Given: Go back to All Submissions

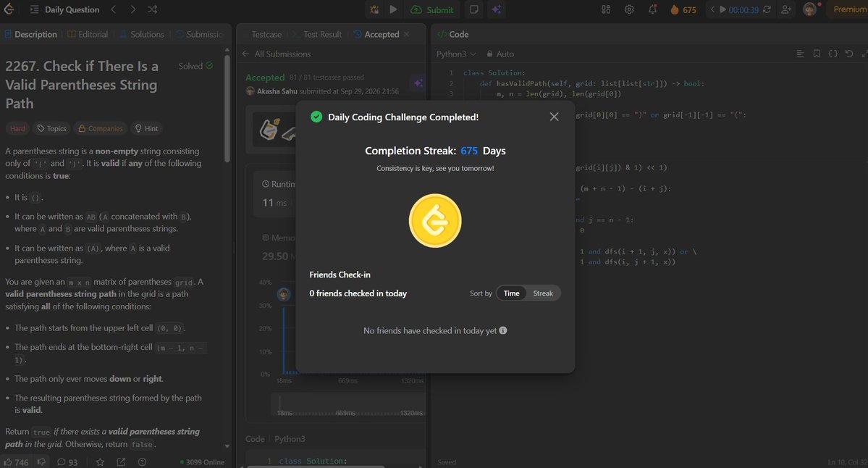Looking at the screenshot, I should 277,54.
